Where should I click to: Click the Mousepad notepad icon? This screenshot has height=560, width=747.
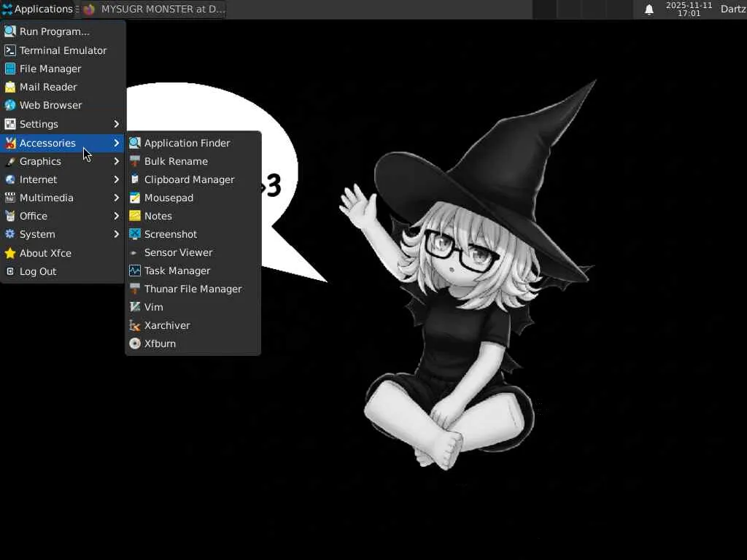[135, 198]
